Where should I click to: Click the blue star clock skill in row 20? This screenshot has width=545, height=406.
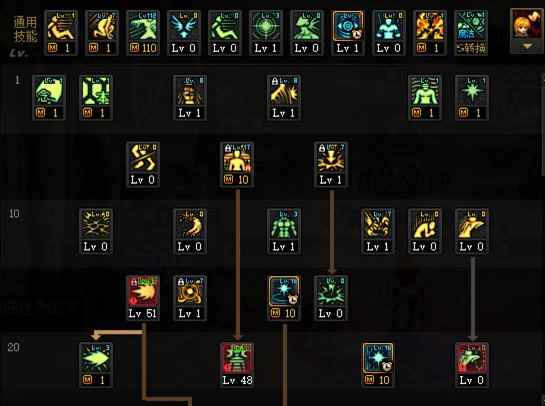coord(378,365)
